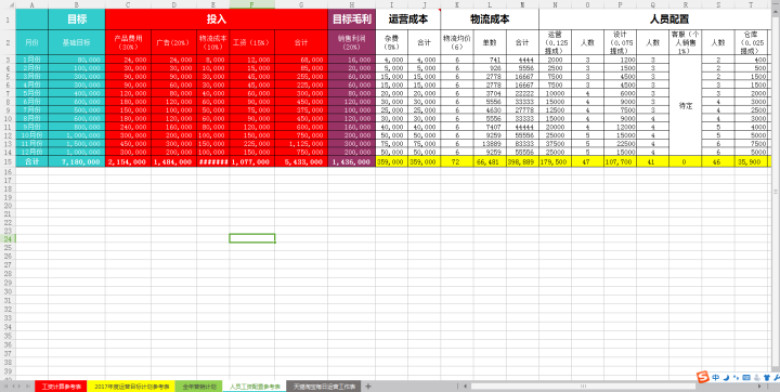Toggle Chinese/English mode on Sogou bar

715,378
